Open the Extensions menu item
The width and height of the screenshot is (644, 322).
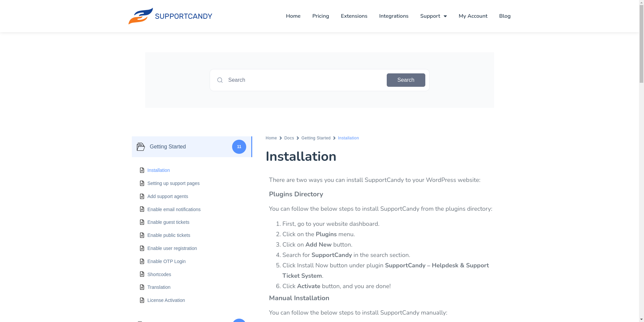(x=354, y=16)
